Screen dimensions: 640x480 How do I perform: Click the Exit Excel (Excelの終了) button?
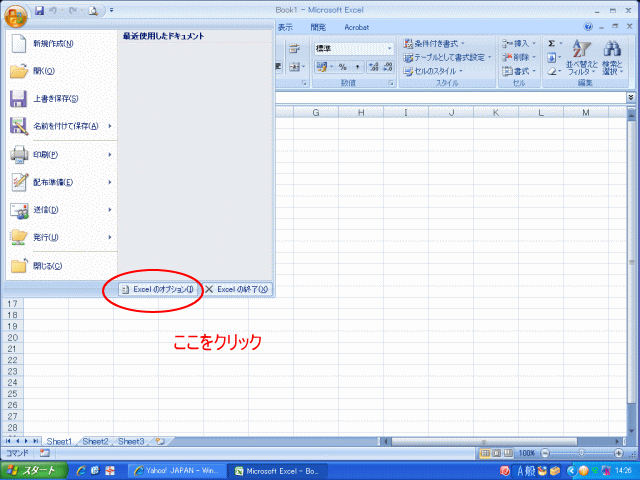click(x=237, y=289)
